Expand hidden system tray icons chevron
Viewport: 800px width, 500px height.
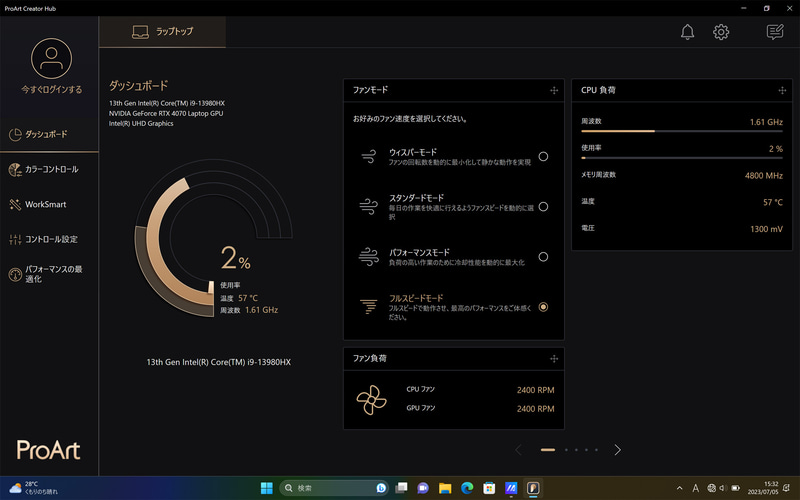(679, 488)
